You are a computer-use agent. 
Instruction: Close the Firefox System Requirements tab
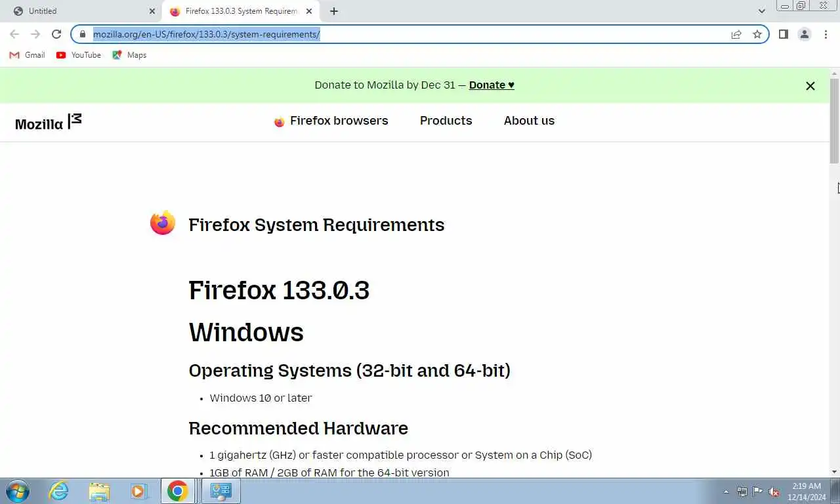point(309,11)
